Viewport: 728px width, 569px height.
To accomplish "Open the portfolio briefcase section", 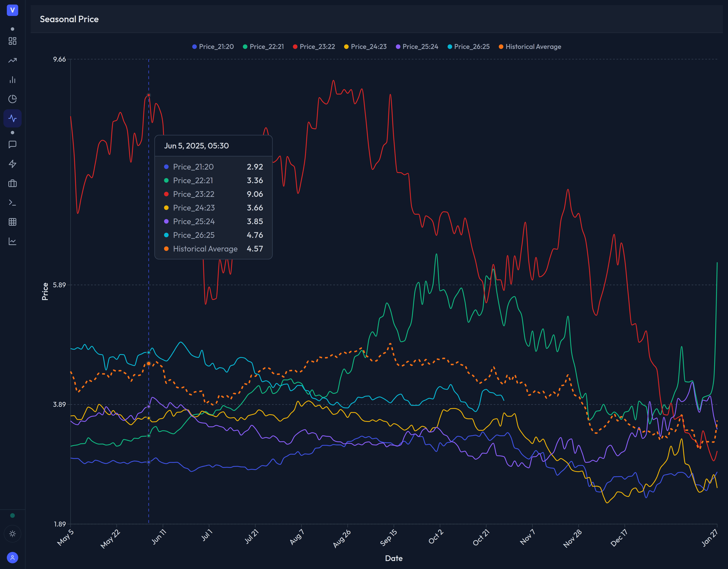I will (x=13, y=183).
